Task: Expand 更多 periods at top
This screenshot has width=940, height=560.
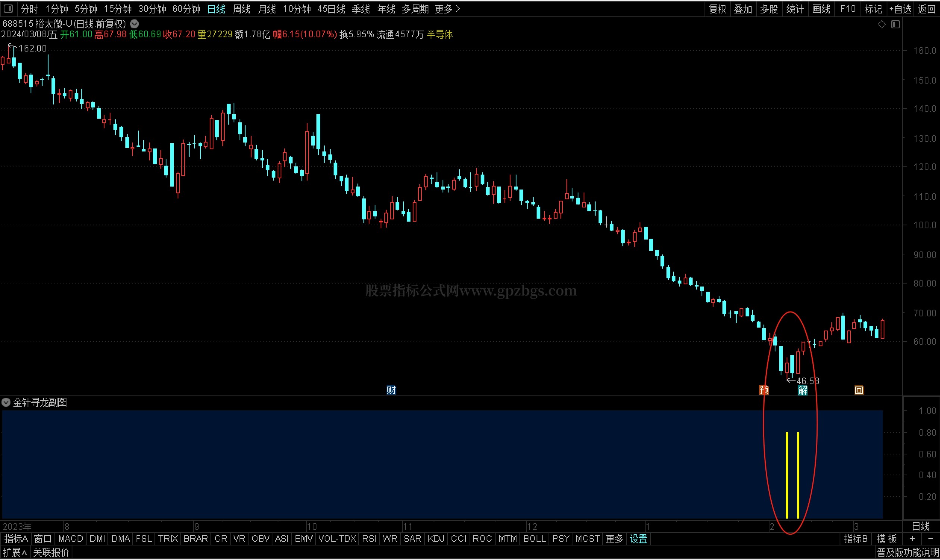Action: tap(447, 9)
